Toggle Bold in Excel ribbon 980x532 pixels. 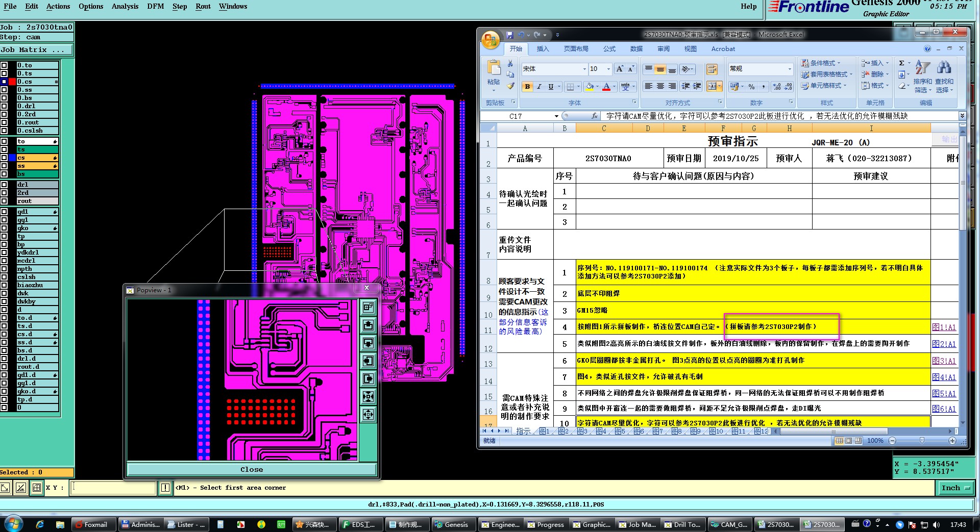point(527,87)
